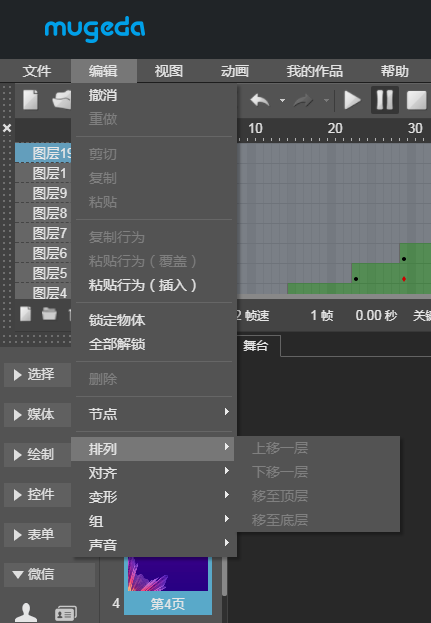Viewport: 431px width, 623px height.
Task: Select the WeChat avatar icon
Action: pyautogui.click(x=26, y=612)
